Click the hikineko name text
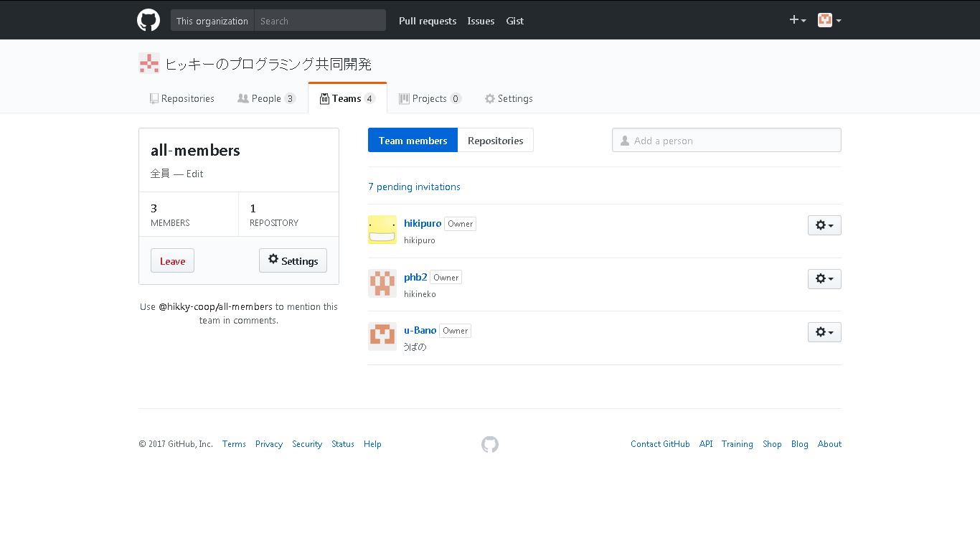The height and width of the screenshot is (551, 980). point(420,294)
